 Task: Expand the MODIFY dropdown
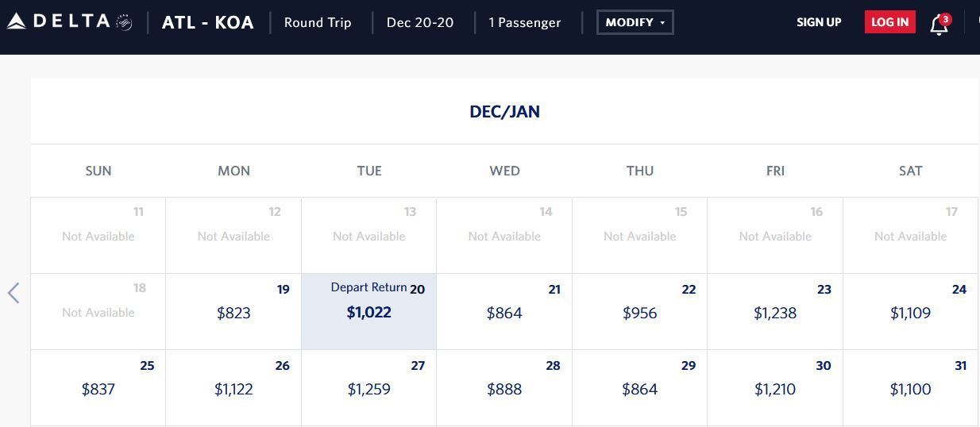click(x=635, y=22)
